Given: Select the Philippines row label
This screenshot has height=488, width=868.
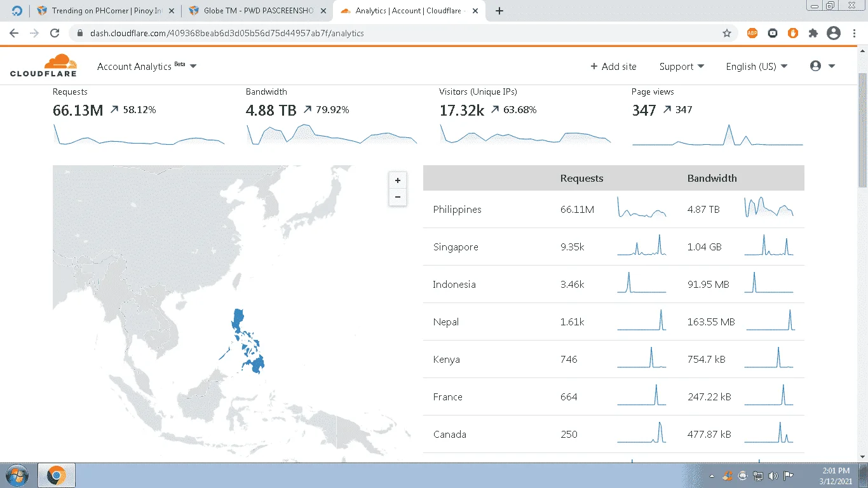Looking at the screenshot, I should 458,210.
